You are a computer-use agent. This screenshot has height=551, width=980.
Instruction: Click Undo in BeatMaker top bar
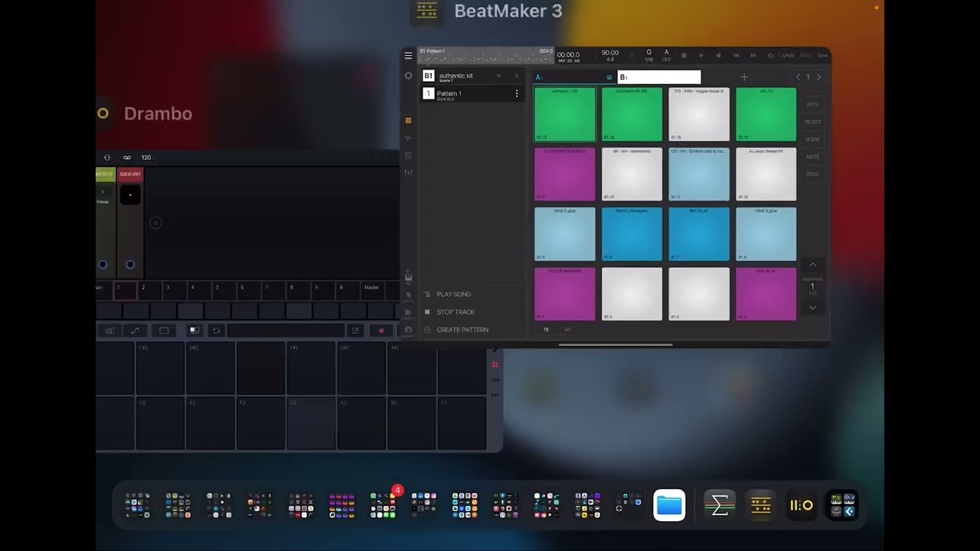click(x=788, y=55)
